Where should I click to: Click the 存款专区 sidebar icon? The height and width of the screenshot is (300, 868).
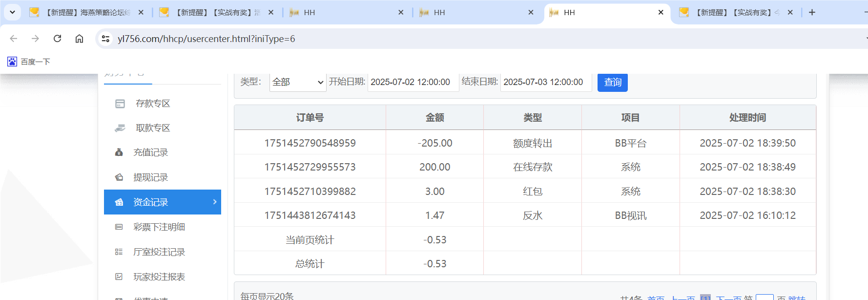coord(120,104)
